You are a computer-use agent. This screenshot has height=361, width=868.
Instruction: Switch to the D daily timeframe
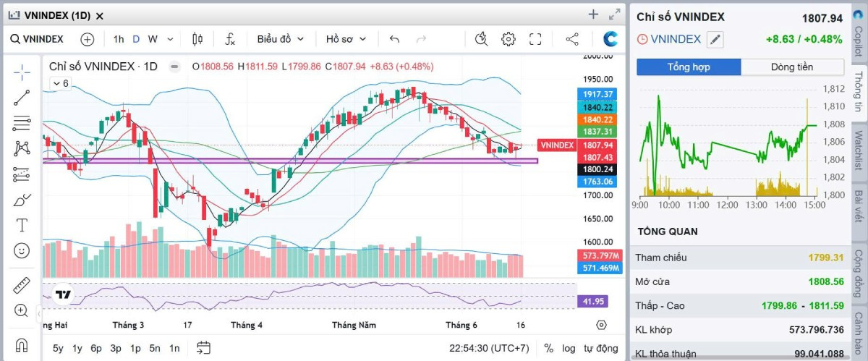coord(136,39)
